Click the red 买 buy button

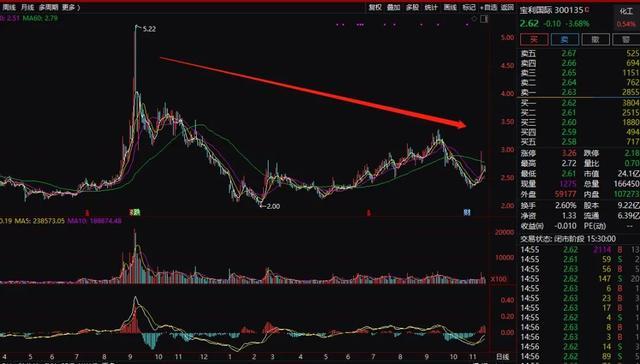tap(534, 39)
